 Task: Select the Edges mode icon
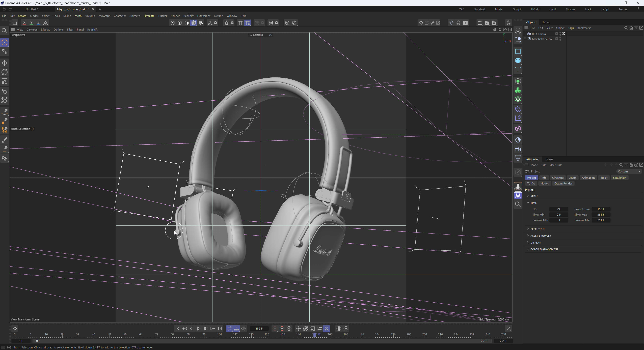coord(179,23)
